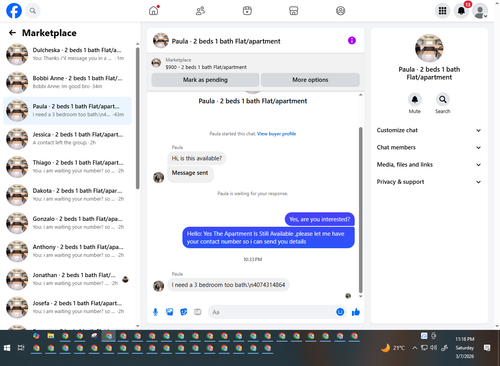Open Task View on the taskbar
The width and height of the screenshot is (500, 366).
(21, 348)
